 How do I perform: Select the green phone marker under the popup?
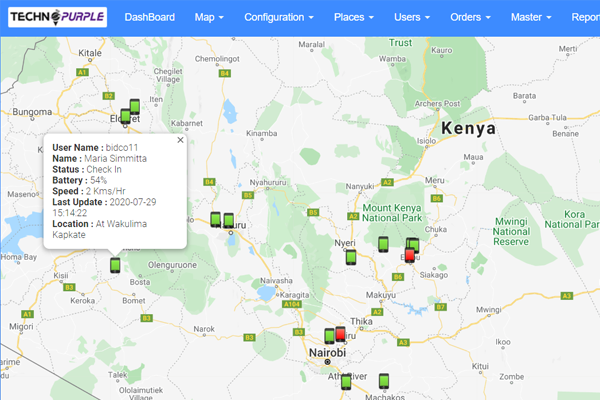[x=115, y=265]
